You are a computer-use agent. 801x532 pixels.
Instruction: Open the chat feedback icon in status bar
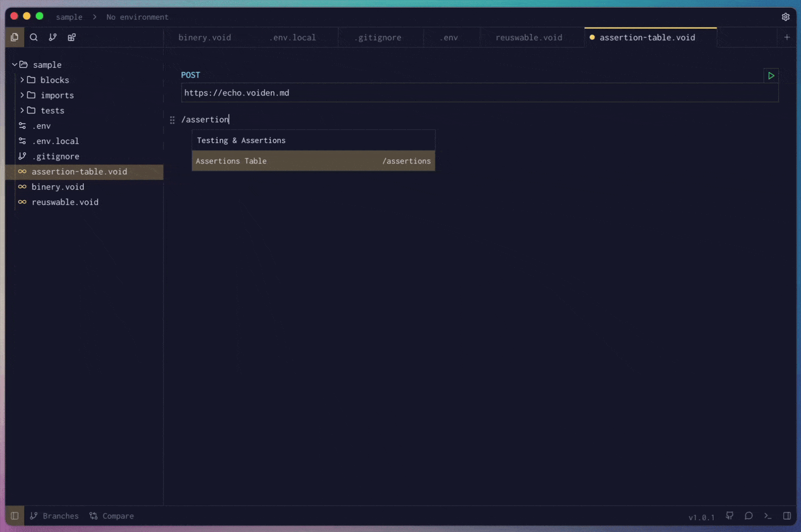(748, 516)
